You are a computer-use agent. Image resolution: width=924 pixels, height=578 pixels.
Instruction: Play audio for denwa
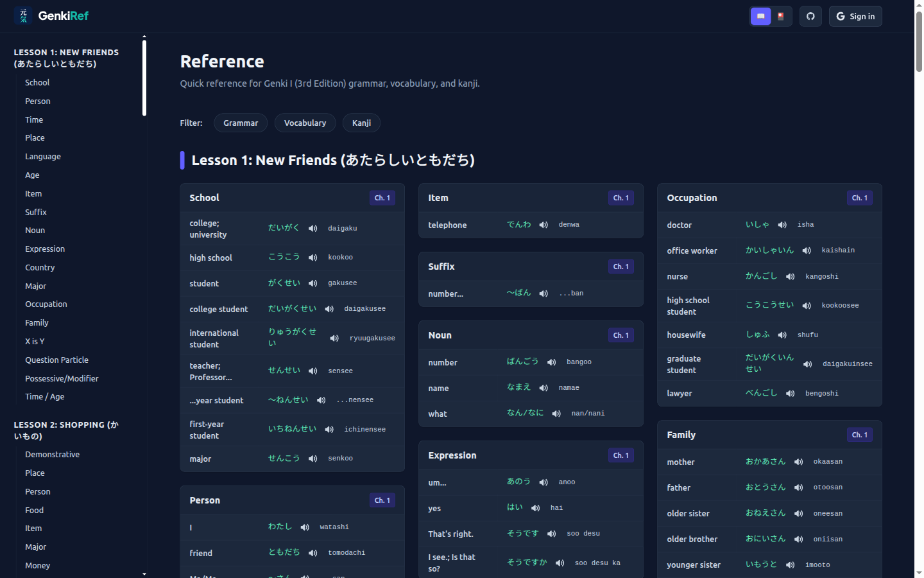point(543,225)
